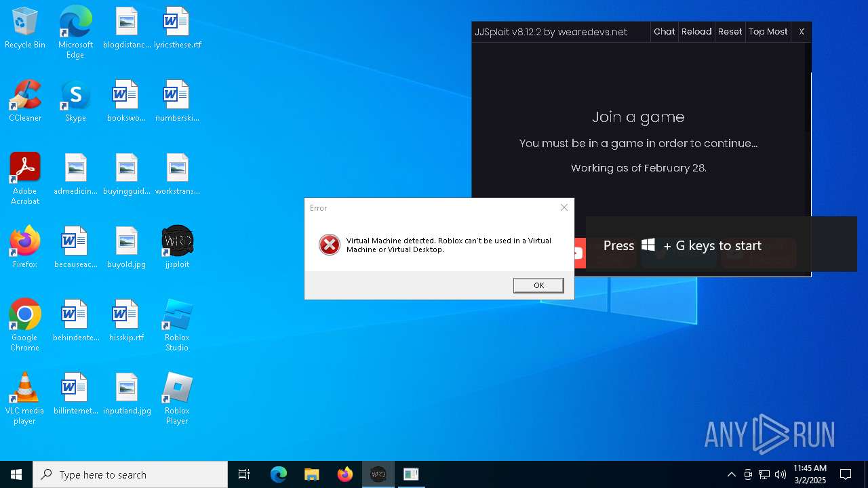
Task: Open File Explorer from the taskbar
Action: pos(311,474)
